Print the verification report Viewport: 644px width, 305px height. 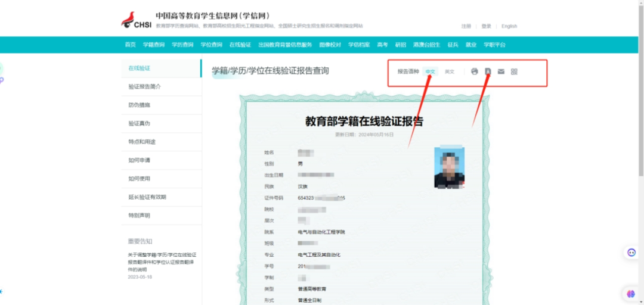tap(475, 71)
